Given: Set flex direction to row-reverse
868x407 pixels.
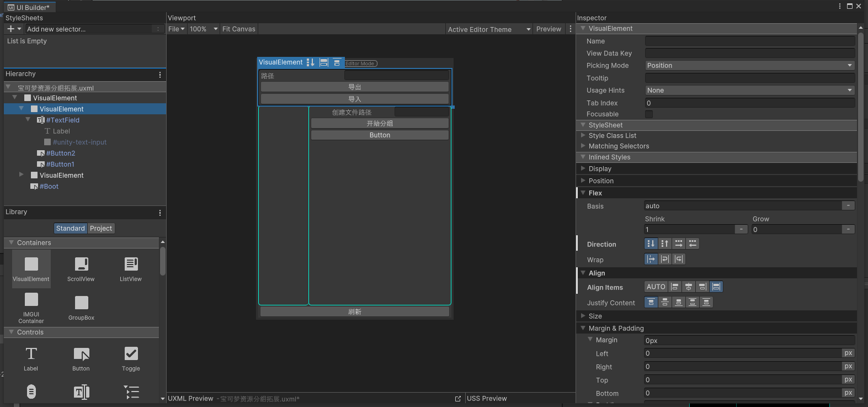Looking at the screenshot, I should [x=693, y=244].
